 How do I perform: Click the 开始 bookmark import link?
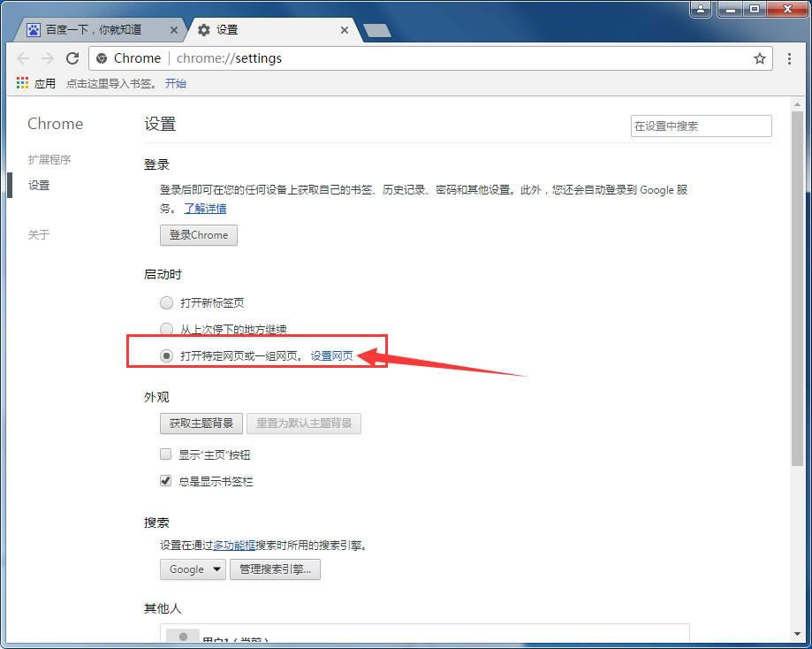tap(176, 83)
